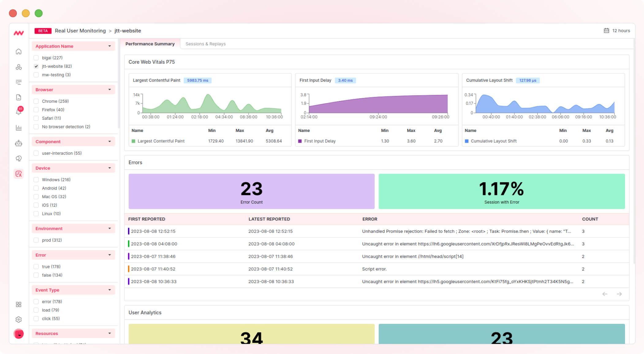This screenshot has width=644, height=354.
Task: Check the prod (312) environment filter
Action: tap(36, 240)
